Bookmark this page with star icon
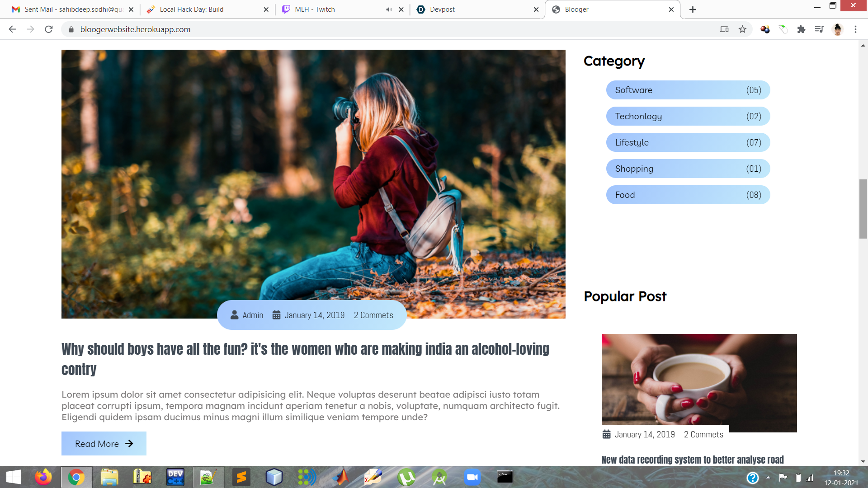 (x=742, y=29)
